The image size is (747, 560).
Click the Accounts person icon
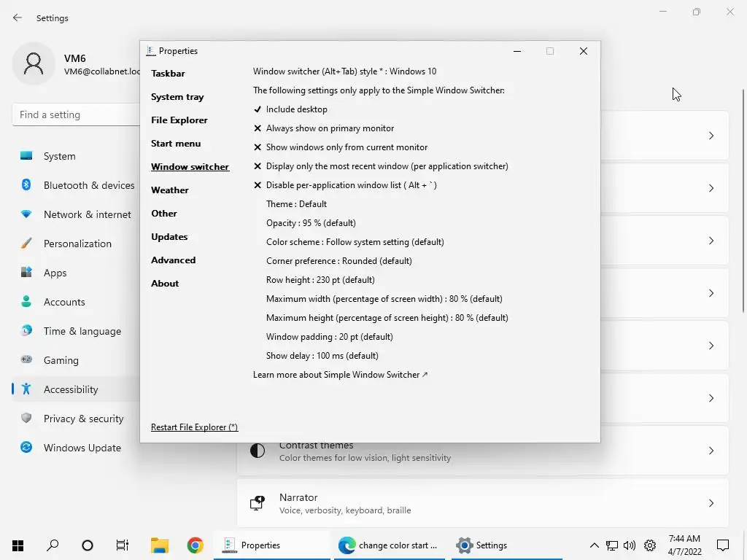point(26,301)
